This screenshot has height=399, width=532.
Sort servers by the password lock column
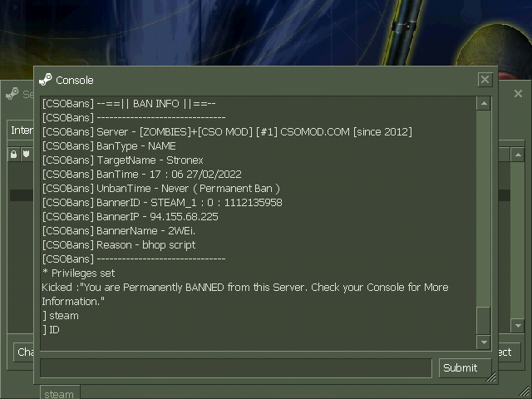point(13,155)
